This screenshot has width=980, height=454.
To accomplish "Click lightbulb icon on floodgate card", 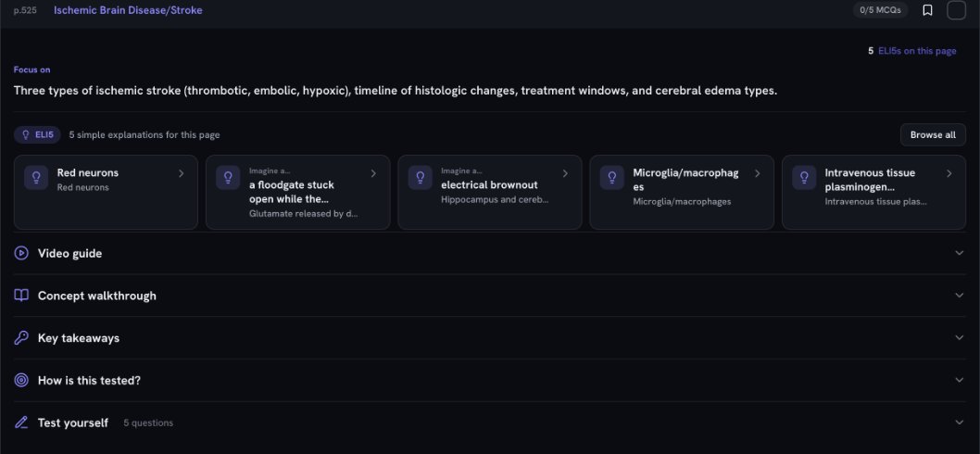I will [x=228, y=178].
